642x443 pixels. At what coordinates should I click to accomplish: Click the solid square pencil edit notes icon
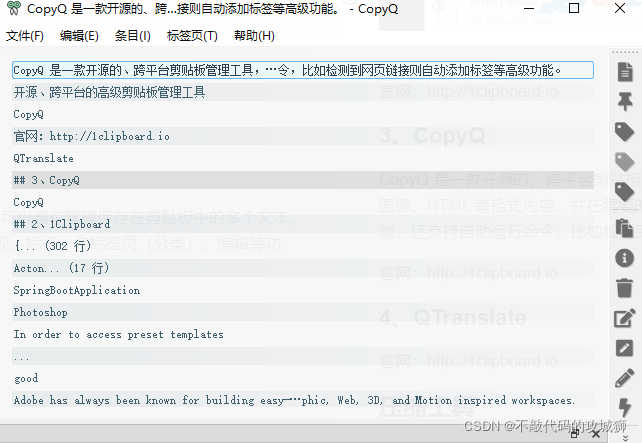(x=625, y=348)
